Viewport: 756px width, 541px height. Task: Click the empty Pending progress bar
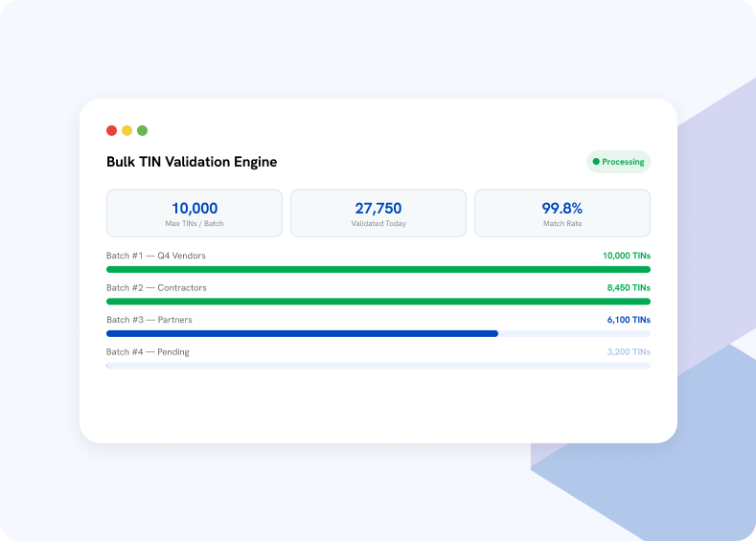pos(378,366)
